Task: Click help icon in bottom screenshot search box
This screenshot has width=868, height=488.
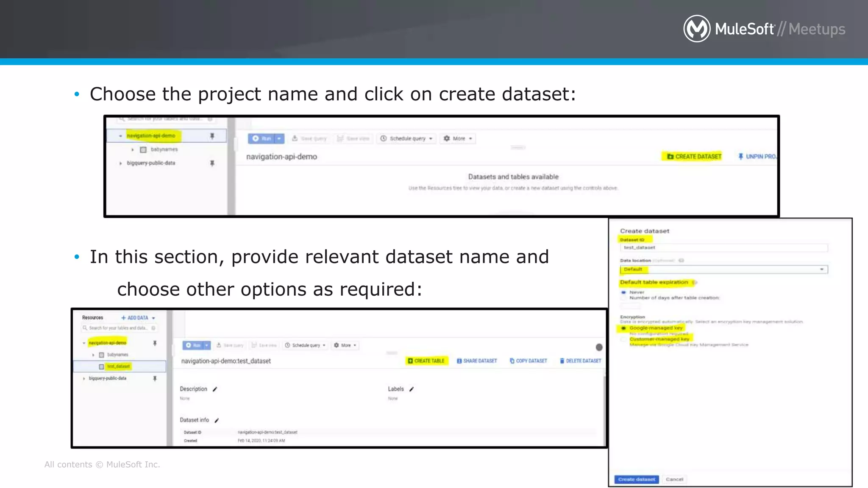Action: (x=153, y=328)
